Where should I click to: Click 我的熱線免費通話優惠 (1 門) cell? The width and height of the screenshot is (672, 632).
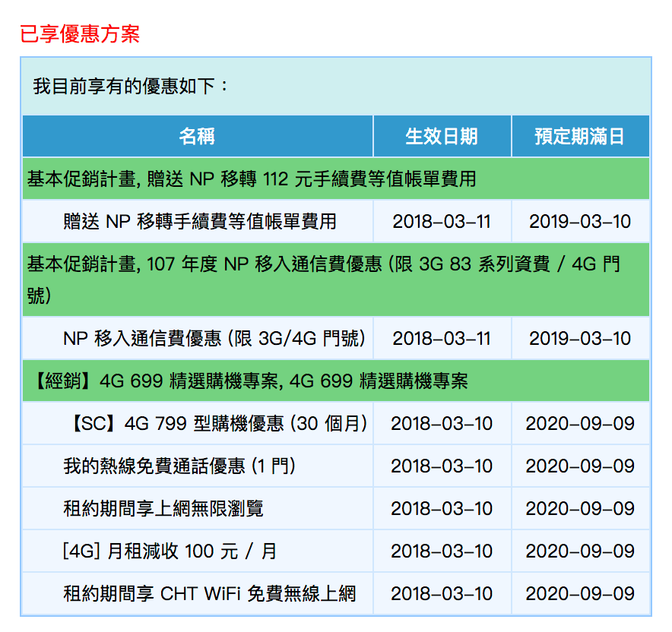tap(198, 466)
